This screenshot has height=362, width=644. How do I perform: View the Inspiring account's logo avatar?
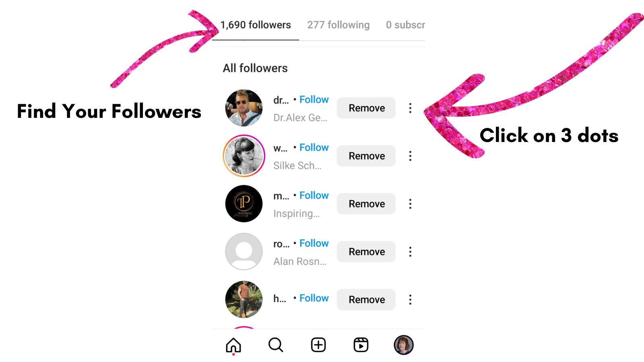[x=244, y=204]
